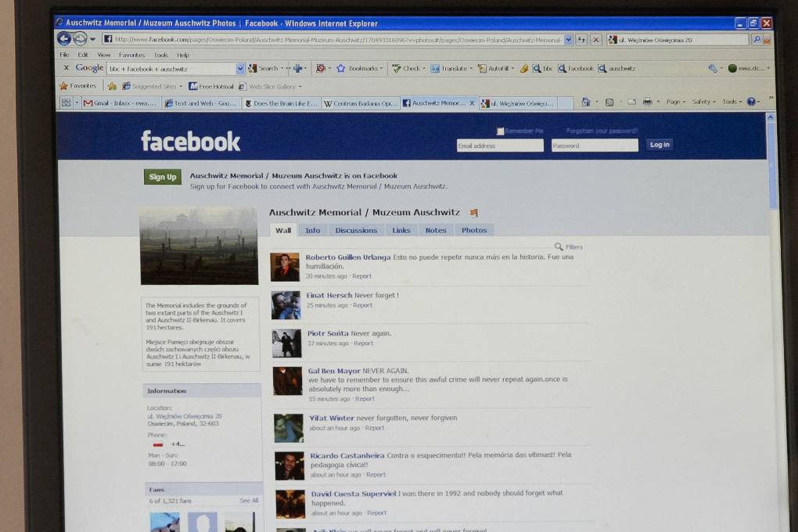Click Report under Einat Hersch's post

[362, 305]
